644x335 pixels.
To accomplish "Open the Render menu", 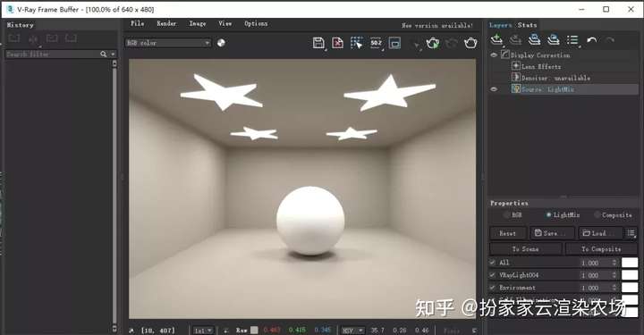I will coord(166,23).
